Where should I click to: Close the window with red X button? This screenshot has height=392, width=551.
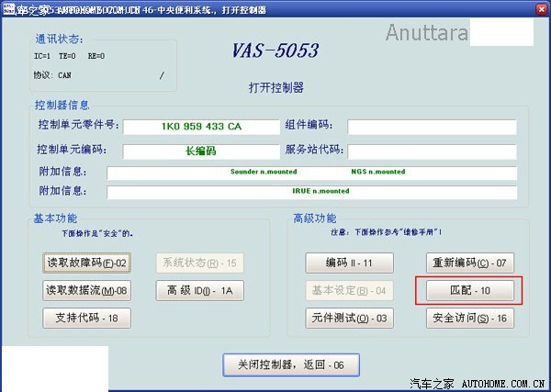tap(542, 10)
